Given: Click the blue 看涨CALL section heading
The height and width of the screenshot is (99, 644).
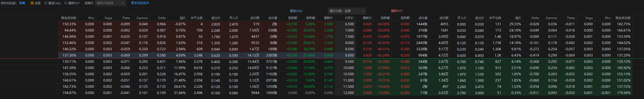Looking at the screenshot, I should click(x=296, y=11).
